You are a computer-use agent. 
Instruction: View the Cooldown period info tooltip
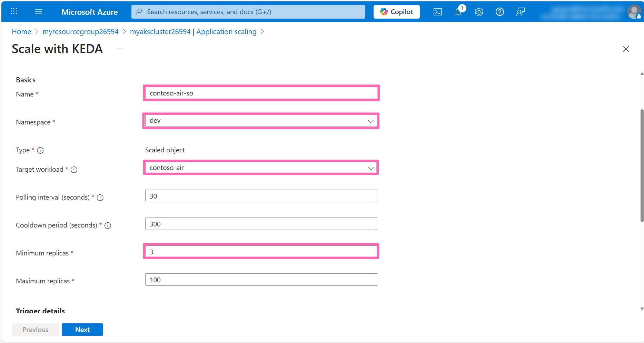(108, 225)
